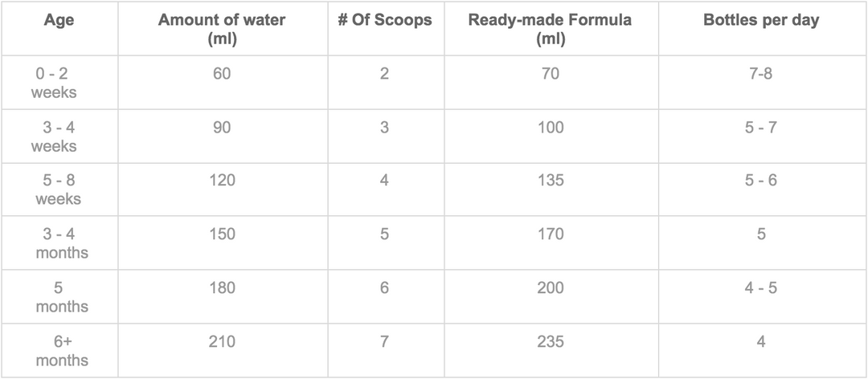Click the 235 ml ready-made formula cell
868x379 pixels.
pos(551,342)
